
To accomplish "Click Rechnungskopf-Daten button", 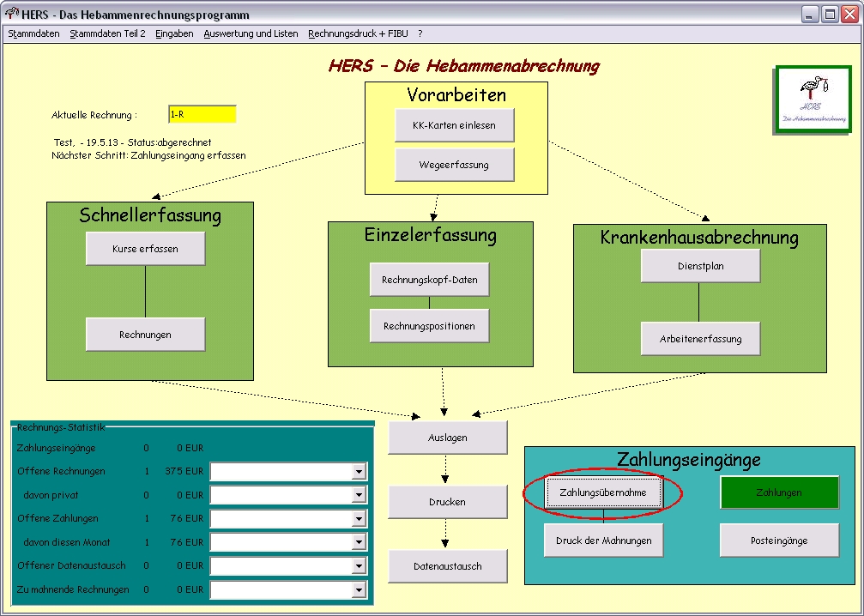I will click(x=429, y=280).
